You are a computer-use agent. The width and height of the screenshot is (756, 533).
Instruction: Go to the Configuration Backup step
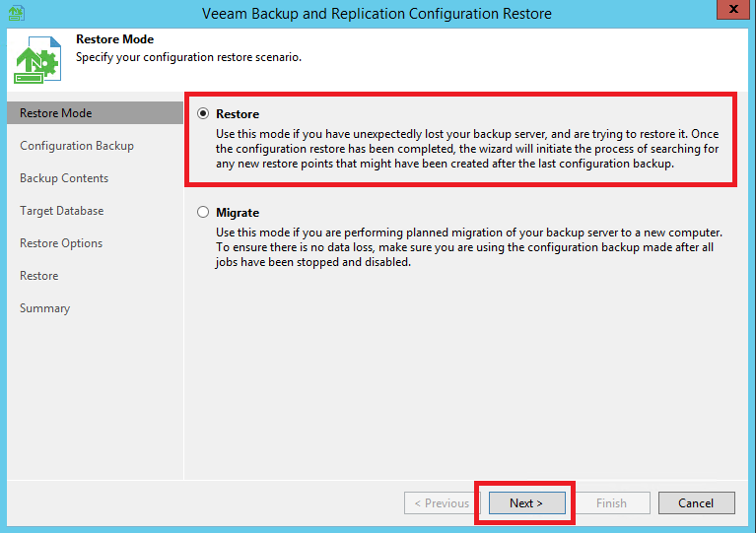(77, 146)
